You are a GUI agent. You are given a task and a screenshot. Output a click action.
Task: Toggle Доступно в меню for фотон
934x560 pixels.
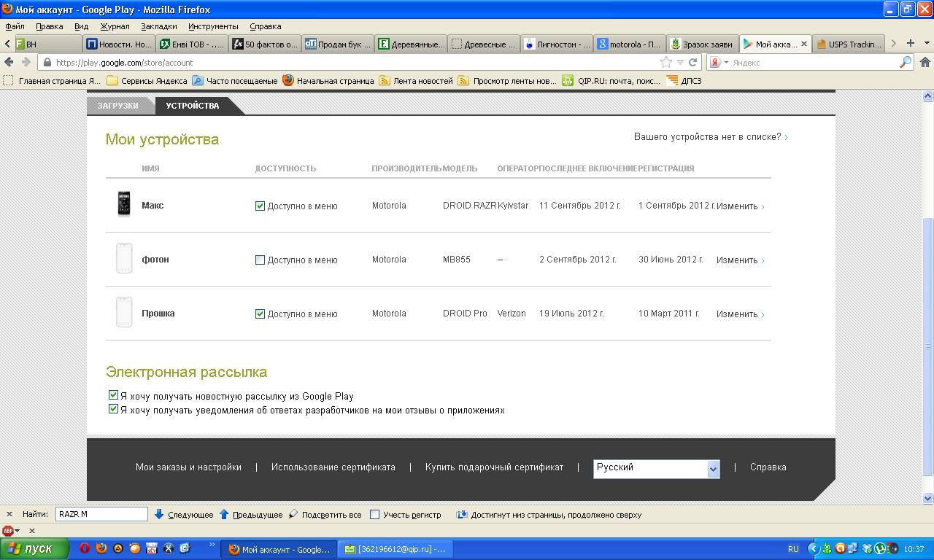coord(260,260)
